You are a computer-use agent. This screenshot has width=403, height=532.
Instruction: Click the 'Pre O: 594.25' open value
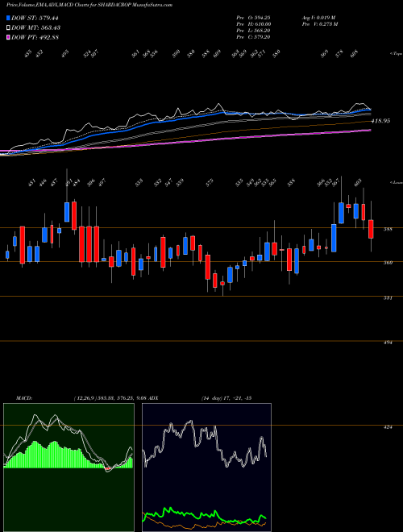pos(253,18)
